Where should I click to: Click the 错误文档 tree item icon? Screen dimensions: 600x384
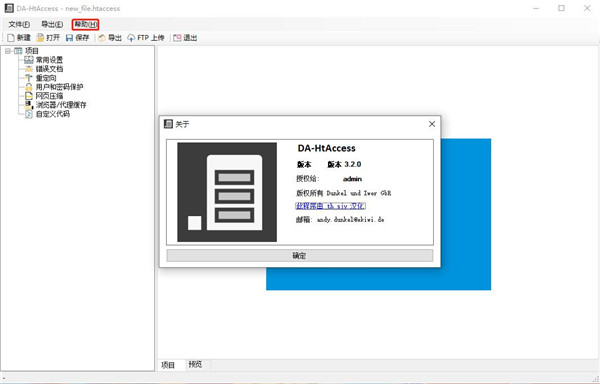tap(29, 69)
